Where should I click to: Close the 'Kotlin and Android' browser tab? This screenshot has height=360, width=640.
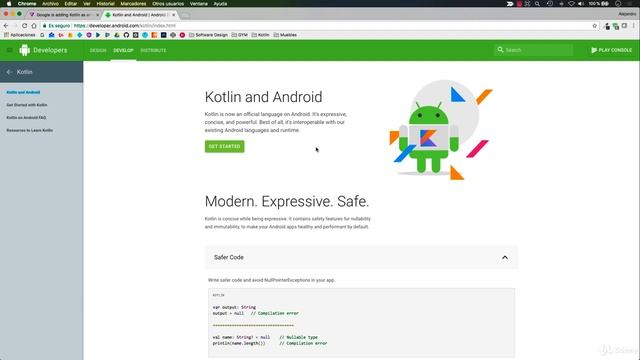(173, 15)
